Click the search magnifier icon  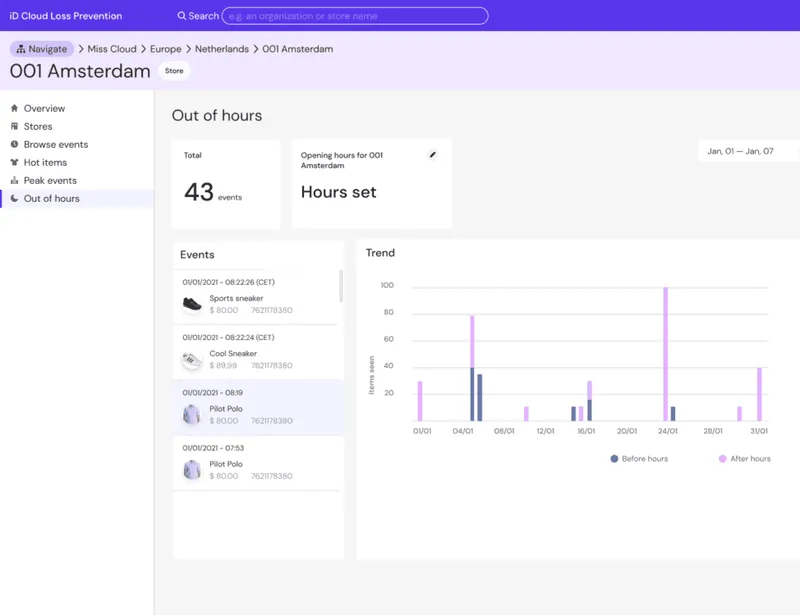(x=182, y=16)
